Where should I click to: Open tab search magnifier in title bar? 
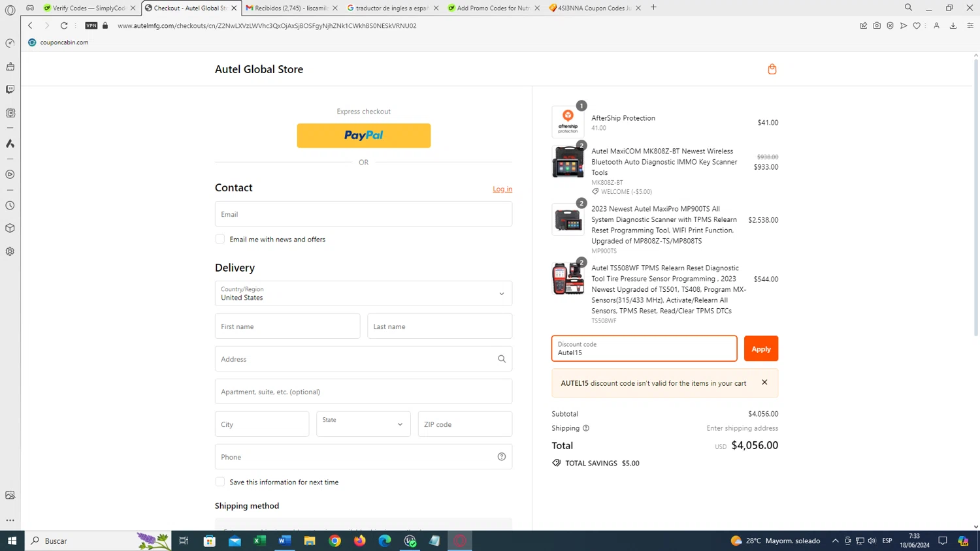click(x=908, y=8)
